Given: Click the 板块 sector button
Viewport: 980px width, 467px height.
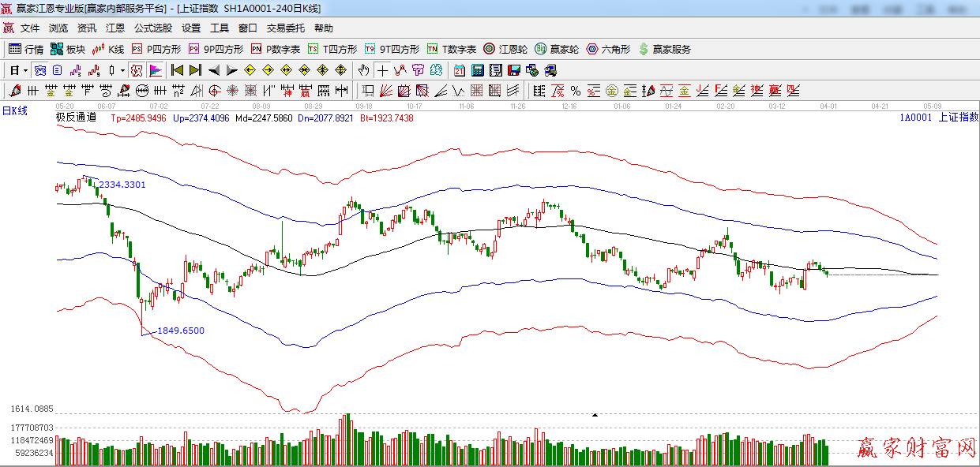Looking at the screenshot, I should pyautogui.click(x=68, y=49).
